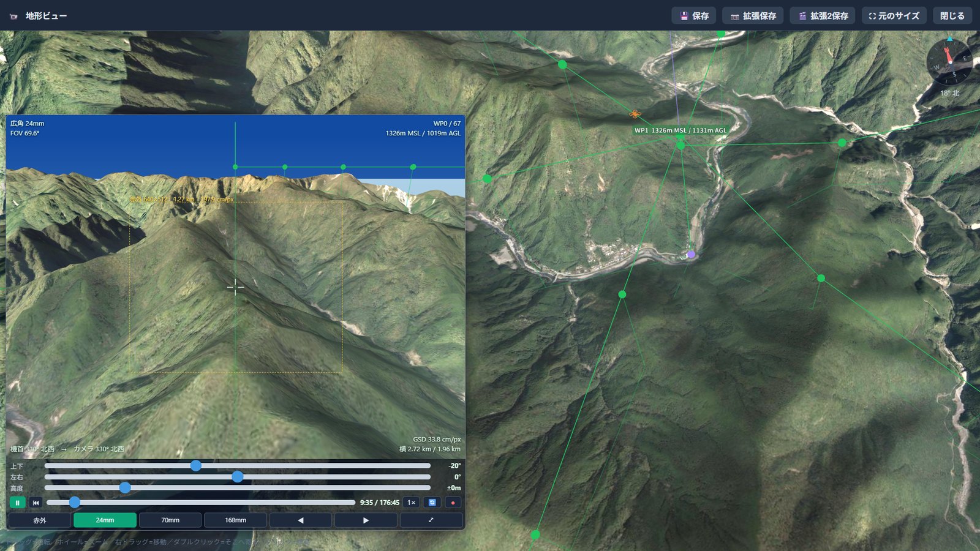The height and width of the screenshot is (551, 980).
Task: Step to the previous waypoint with the left arrow
Action: (301, 520)
